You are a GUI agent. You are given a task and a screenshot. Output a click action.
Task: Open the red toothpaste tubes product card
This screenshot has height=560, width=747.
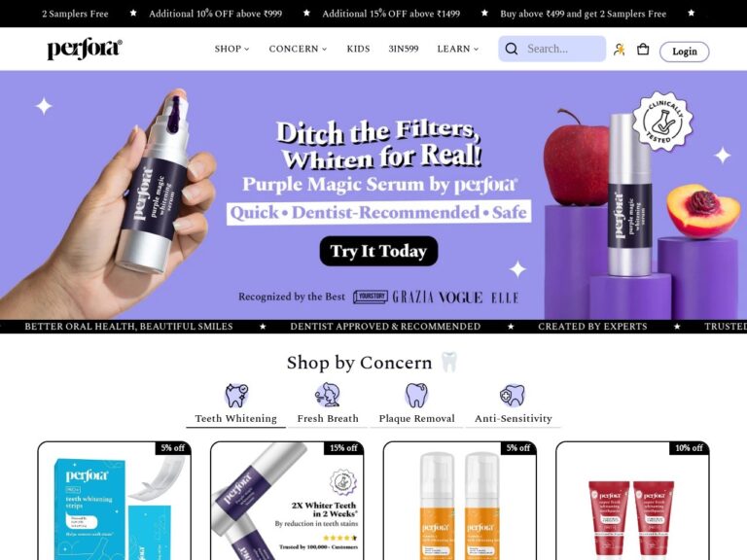[x=632, y=501]
